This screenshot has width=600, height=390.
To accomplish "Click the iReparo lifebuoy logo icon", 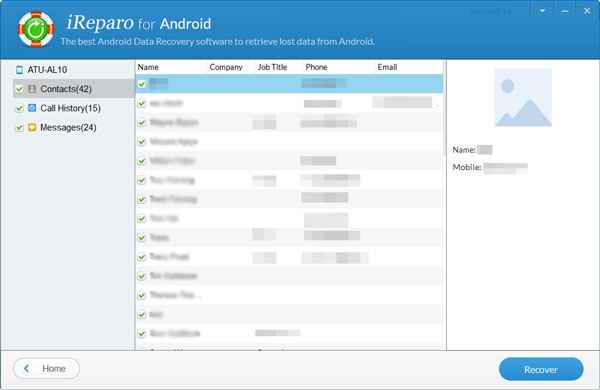I will (36, 29).
